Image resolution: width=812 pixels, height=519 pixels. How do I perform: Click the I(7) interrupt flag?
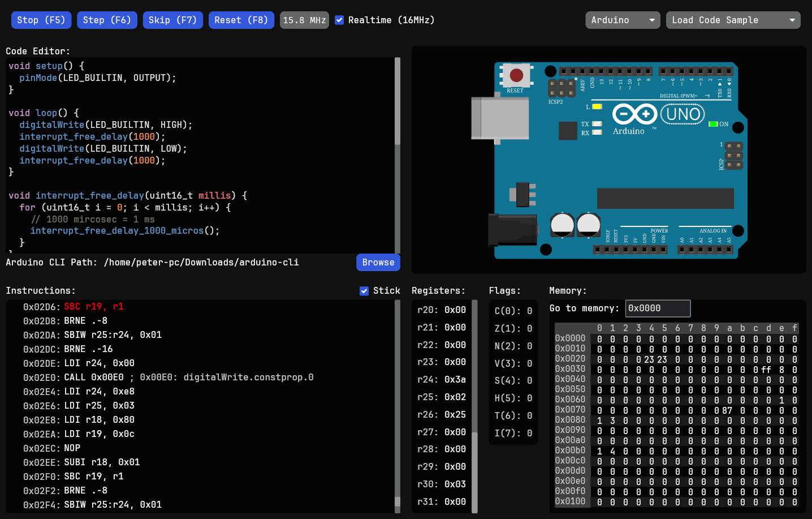pyautogui.click(x=513, y=433)
